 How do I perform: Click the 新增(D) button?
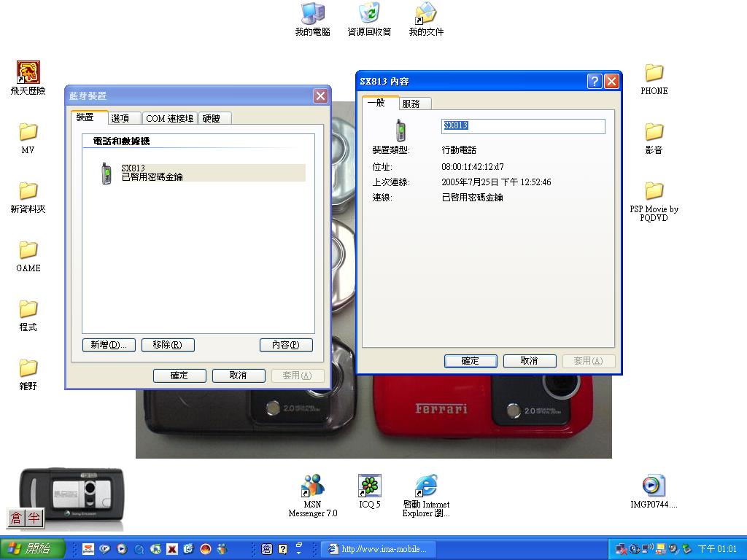108,345
